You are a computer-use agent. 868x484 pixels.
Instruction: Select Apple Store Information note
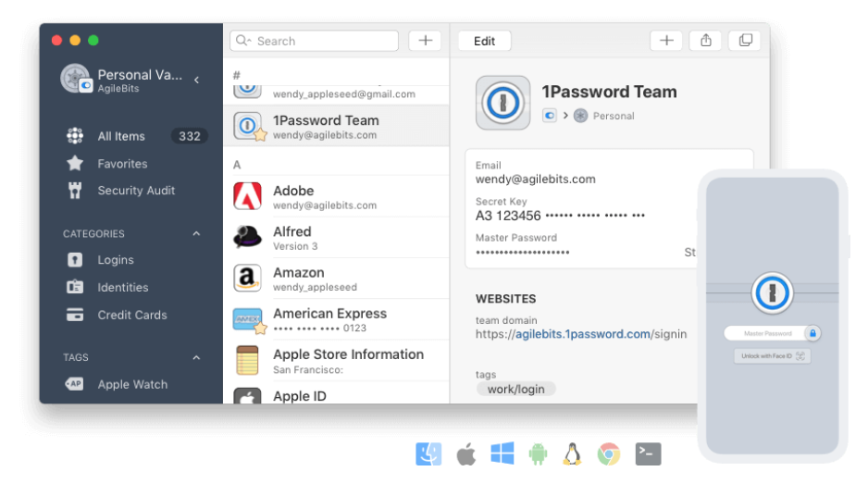click(x=337, y=361)
